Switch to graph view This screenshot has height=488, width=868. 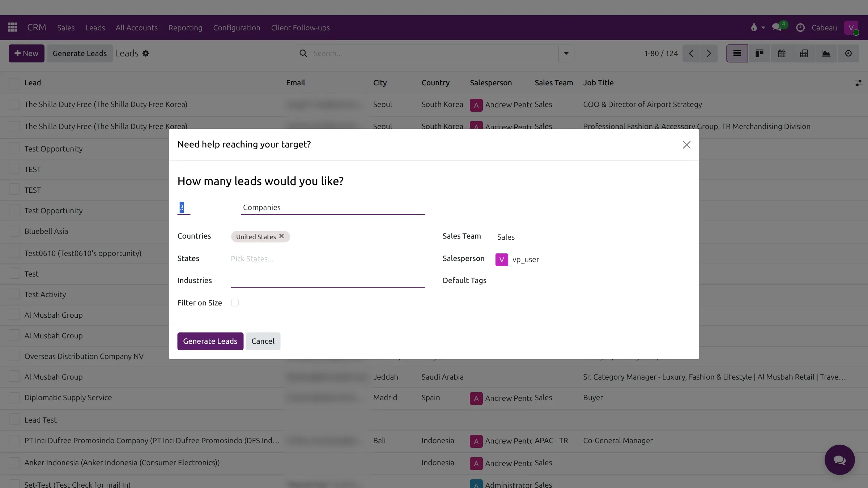(826, 53)
